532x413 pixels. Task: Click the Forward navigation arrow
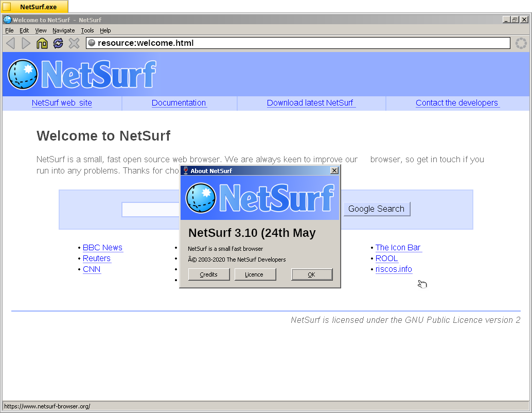click(x=26, y=43)
